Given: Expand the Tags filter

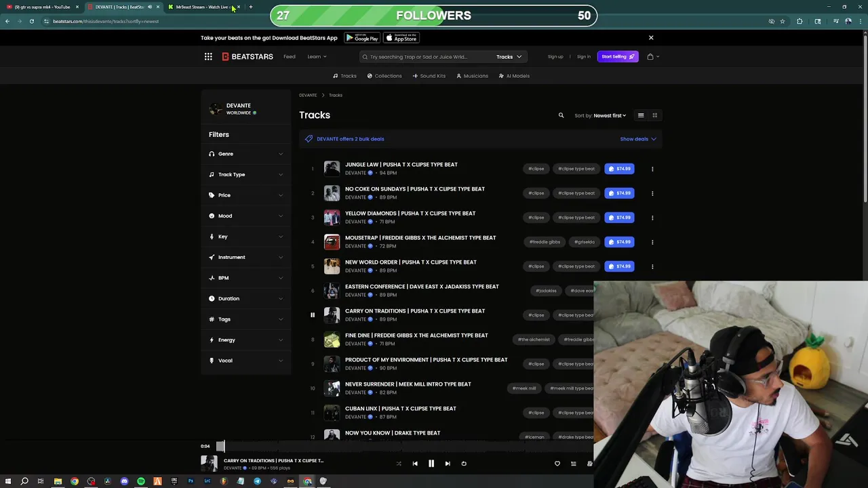Looking at the screenshot, I should pos(246,319).
